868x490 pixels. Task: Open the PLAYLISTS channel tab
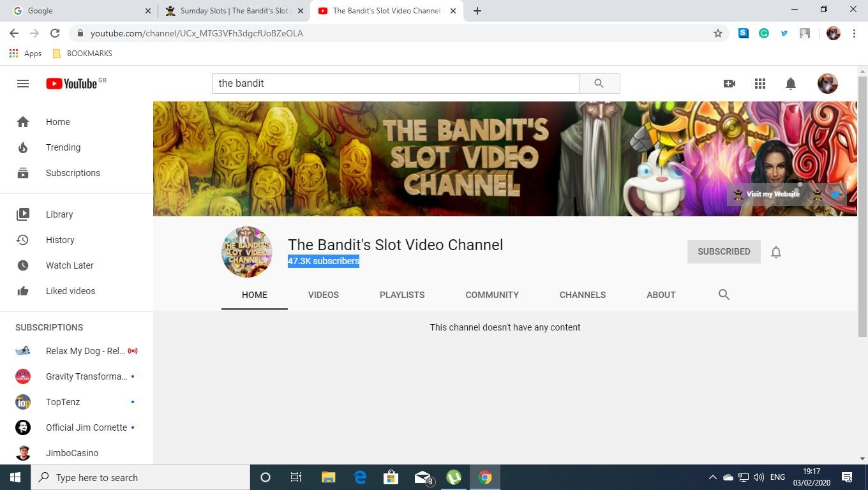point(402,295)
